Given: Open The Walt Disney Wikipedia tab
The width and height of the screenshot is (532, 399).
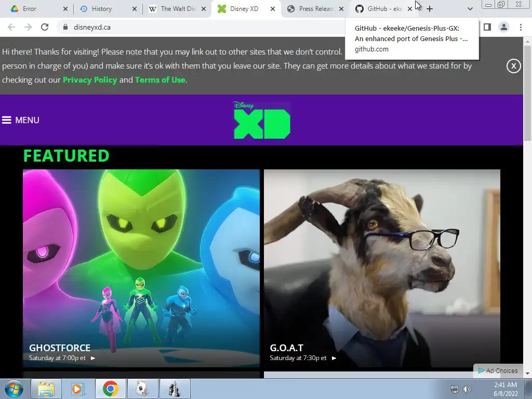Looking at the screenshot, I should tap(178, 9).
